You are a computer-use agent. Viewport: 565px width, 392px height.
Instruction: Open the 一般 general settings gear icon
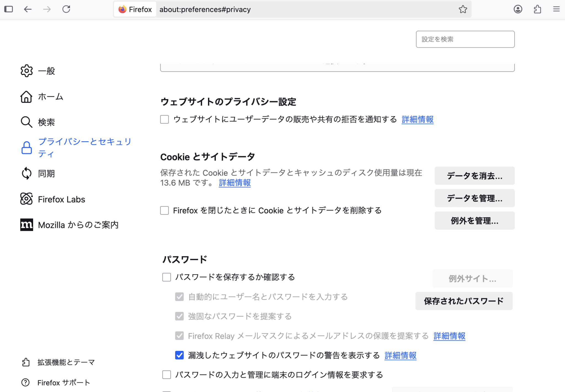pyautogui.click(x=26, y=71)
